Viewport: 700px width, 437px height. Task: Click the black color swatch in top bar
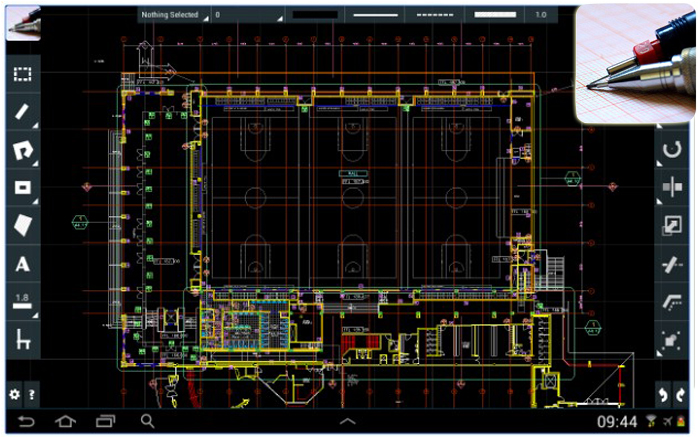(x=314, y=16)
